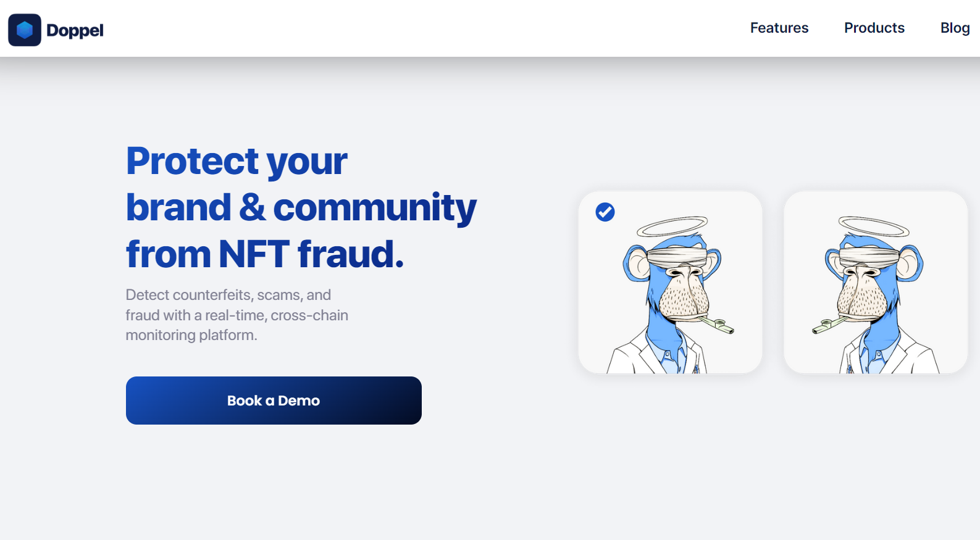Viewport: 980px width, 540px height.
Task: Click the 'Protect your brand & community' headline
Action: [301, 184]
